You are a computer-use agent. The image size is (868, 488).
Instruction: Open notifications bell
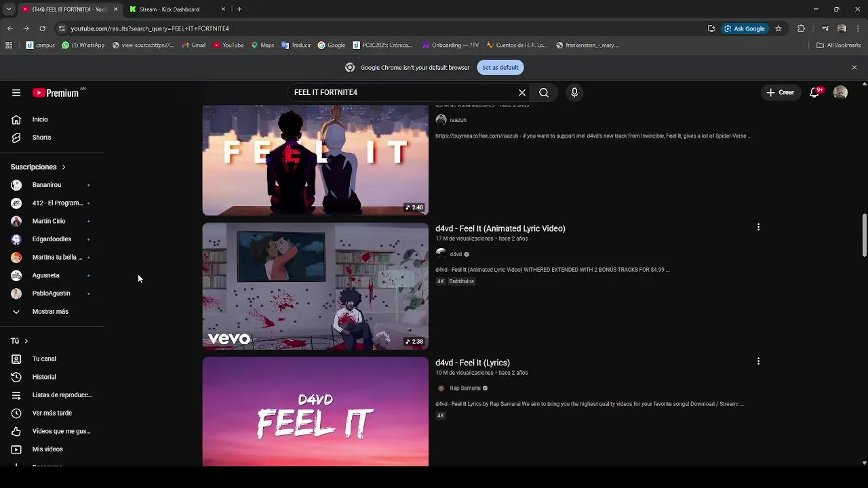pos(816,92)
